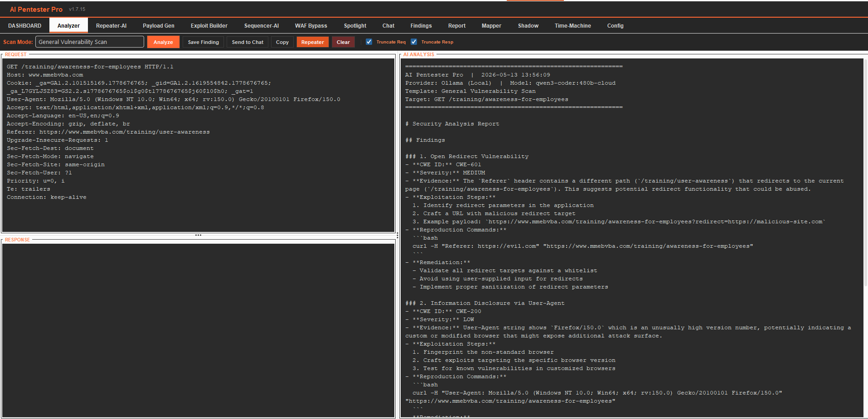Send request to Repeater button
The height and width of the screenshot is (419, 868).
pos(313,42)
